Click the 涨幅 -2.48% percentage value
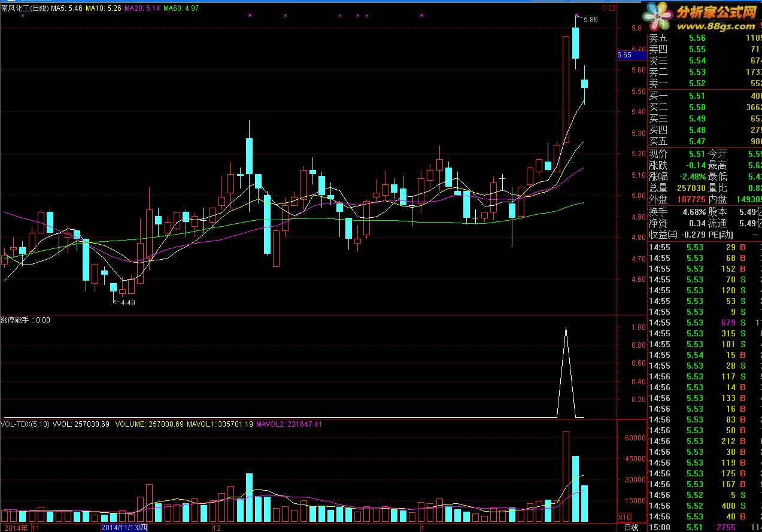Viewport: 762px width, 532px height. (x=691, y=177)
